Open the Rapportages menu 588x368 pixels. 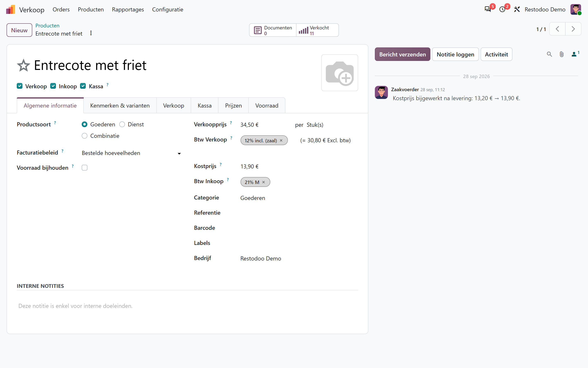pos(128,9)
